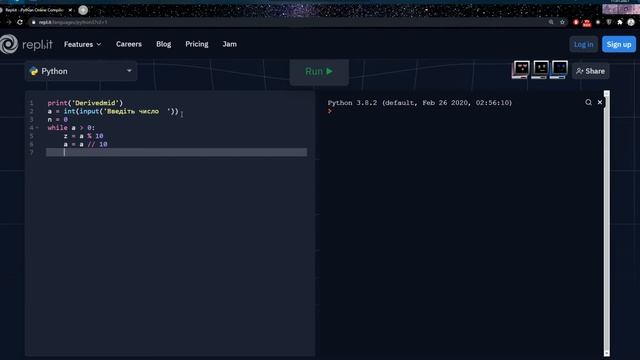
Task: Run the code with Run button
Action: tap(319, 72)
